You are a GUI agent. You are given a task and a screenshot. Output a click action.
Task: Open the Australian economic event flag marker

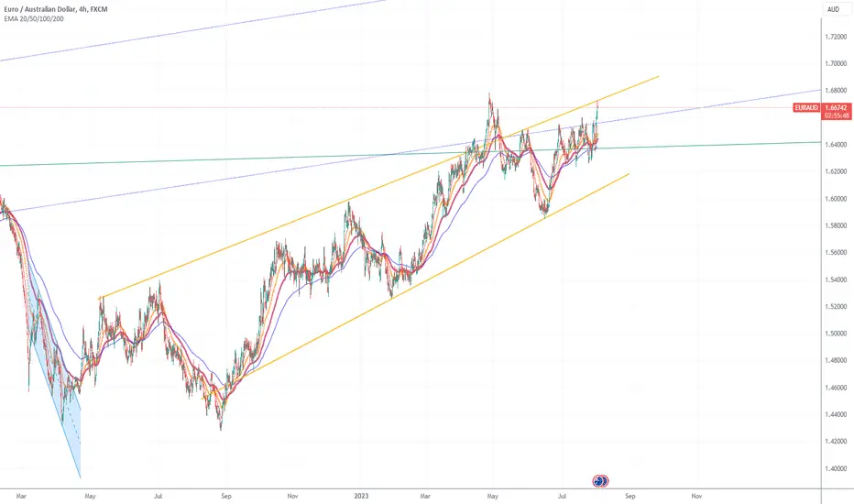[600, 480]
